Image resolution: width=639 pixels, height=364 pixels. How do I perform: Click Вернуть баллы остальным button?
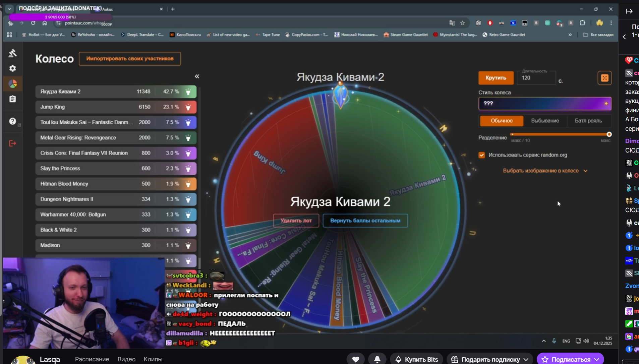[365, 221]
